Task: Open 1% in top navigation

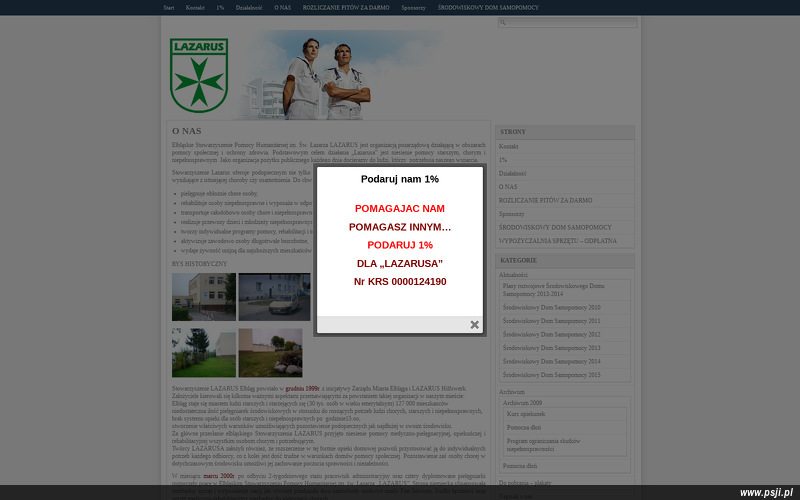Action: (220, 8)
